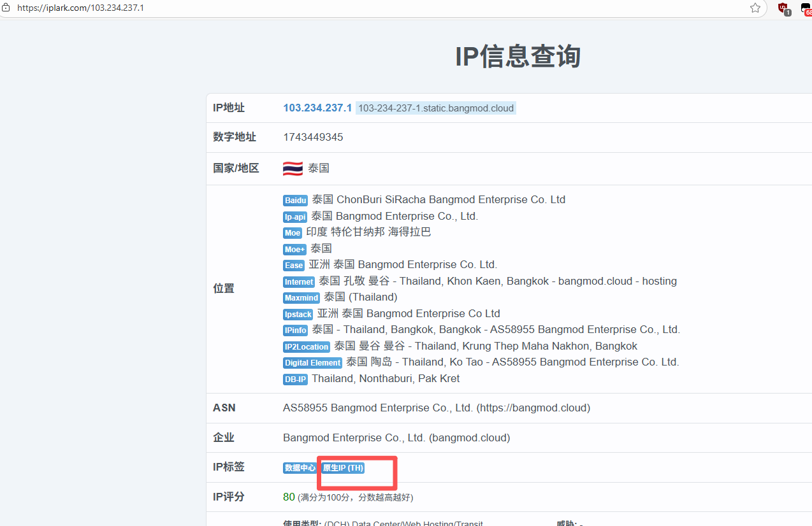The width and height of the screenshot is (812, 526).
Task: Click the Baidu source badge
Action: [295, 201]
